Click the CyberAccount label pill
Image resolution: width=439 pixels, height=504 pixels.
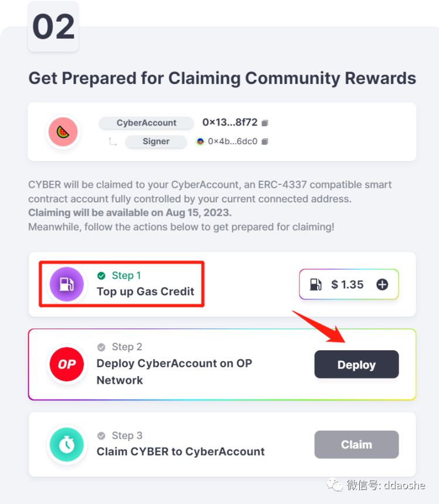(x=146, y=123)
